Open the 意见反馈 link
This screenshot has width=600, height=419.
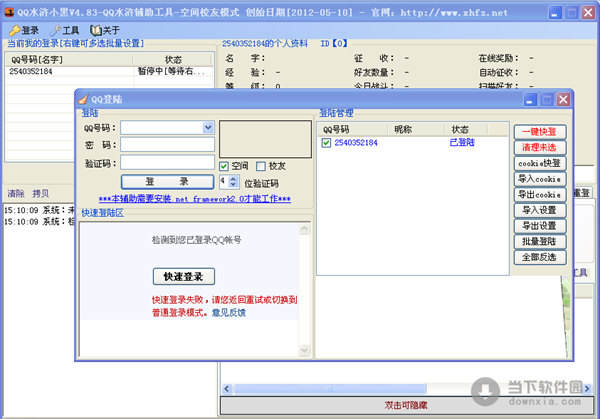(229, 313)
